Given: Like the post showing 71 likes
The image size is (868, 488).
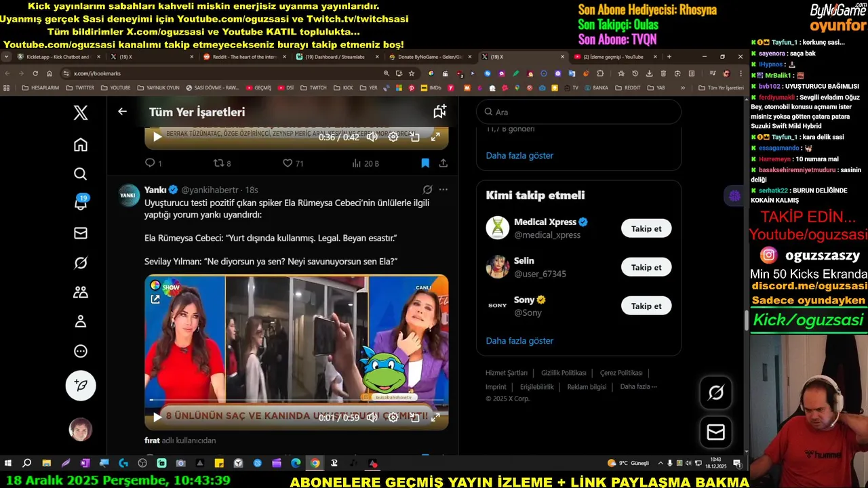Looking at the screenshot, I should coord(293,163).
